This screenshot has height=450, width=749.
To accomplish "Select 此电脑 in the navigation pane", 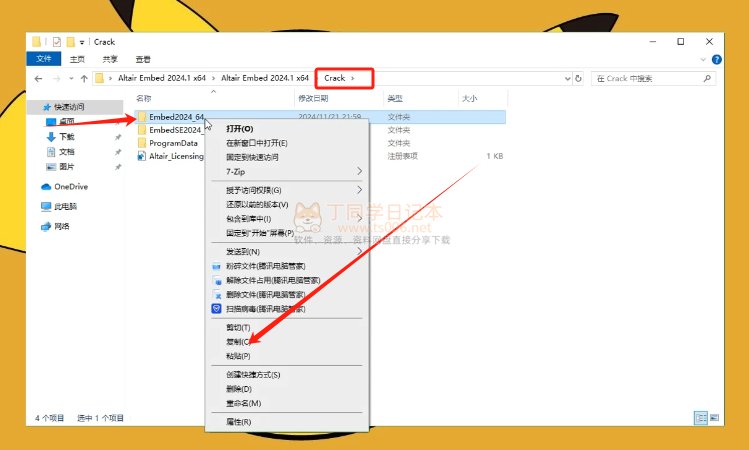I will 65,206.
